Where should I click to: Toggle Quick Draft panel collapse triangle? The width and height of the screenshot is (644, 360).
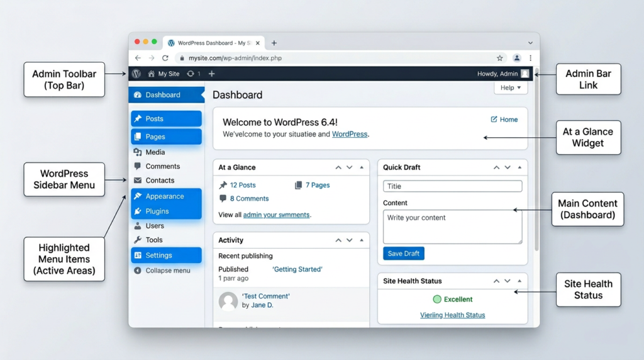(x=519, y=167)
